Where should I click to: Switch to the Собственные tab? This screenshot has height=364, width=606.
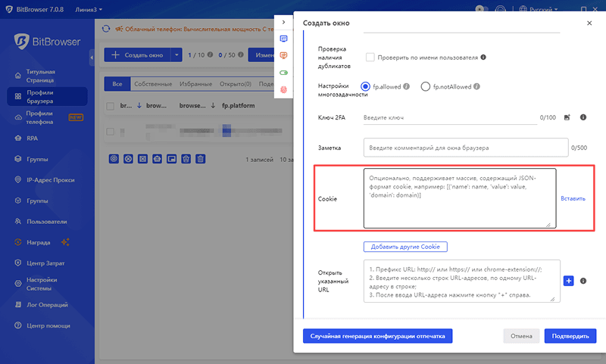point(153,83)
